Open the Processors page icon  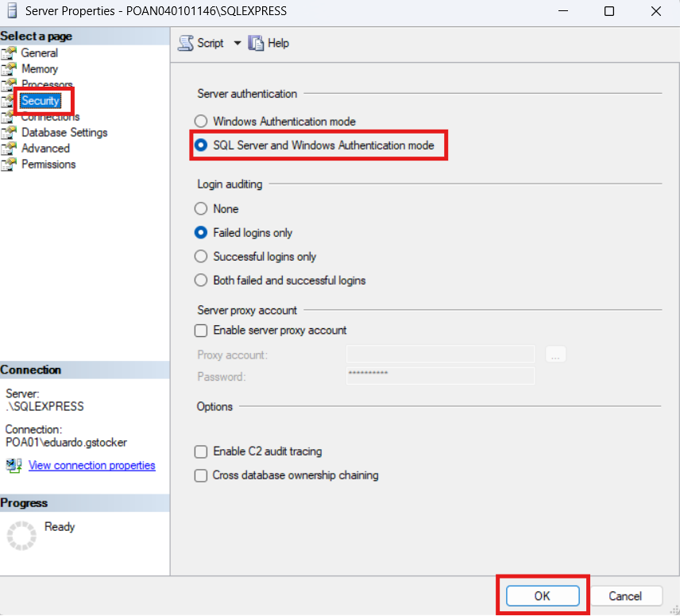point(10,84)
